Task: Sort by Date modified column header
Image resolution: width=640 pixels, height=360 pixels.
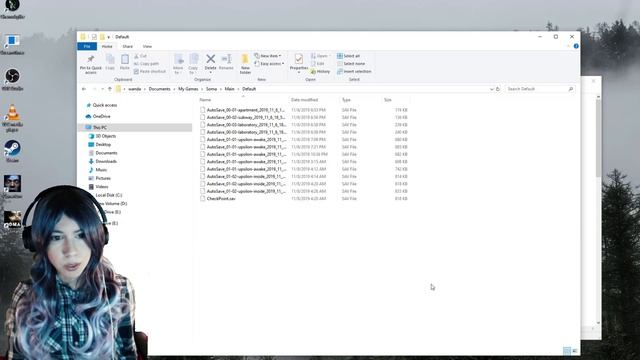Action: 313,100
